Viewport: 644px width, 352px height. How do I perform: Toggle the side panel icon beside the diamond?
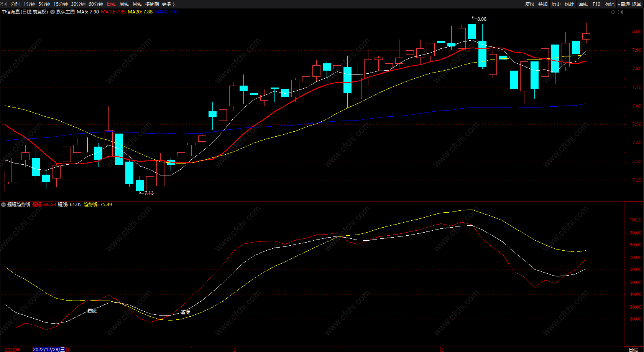click(x=620, y=12)
